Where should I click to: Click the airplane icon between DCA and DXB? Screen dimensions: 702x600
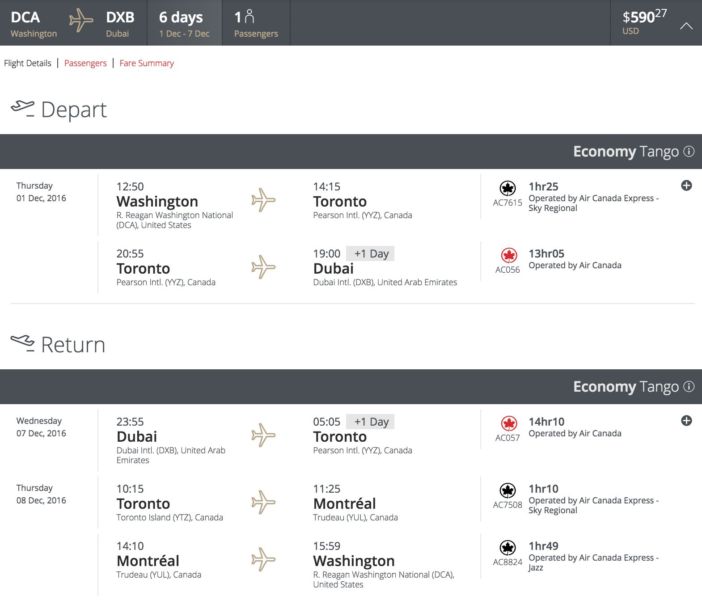tap(81, 21)
